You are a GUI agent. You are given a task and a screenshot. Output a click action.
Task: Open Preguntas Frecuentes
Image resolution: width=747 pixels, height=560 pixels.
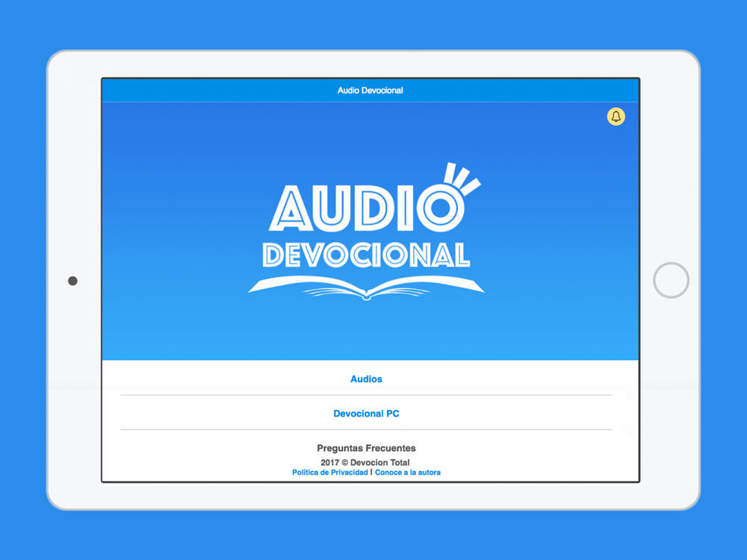(x=366, y=448)
